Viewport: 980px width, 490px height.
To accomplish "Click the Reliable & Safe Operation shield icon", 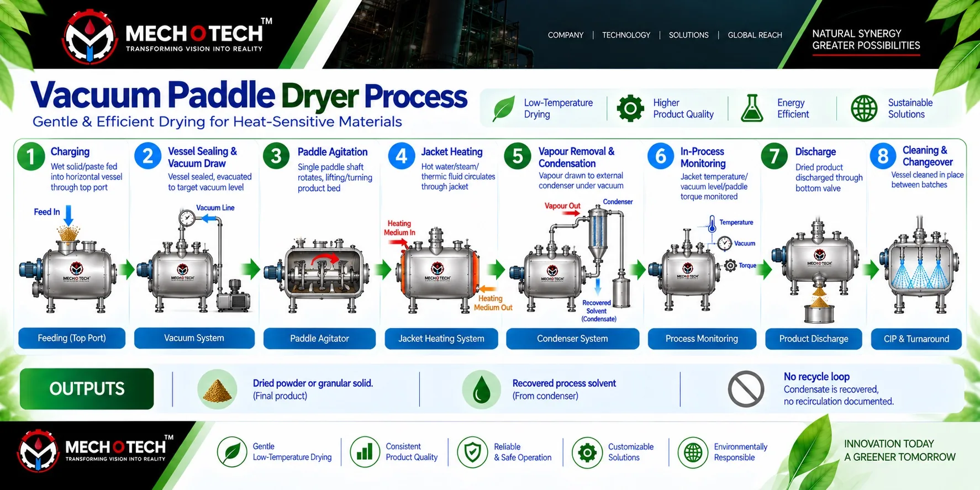I will click(x=472, y=452).
